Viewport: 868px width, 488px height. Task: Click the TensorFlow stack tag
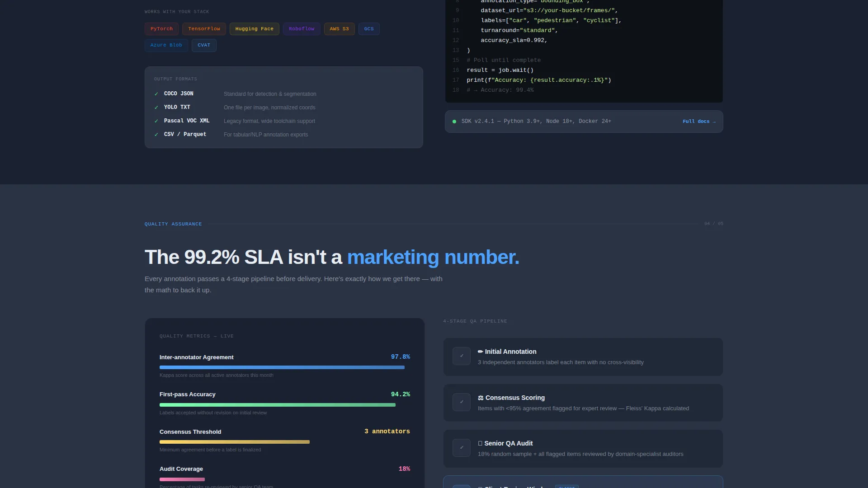[204, 29]
